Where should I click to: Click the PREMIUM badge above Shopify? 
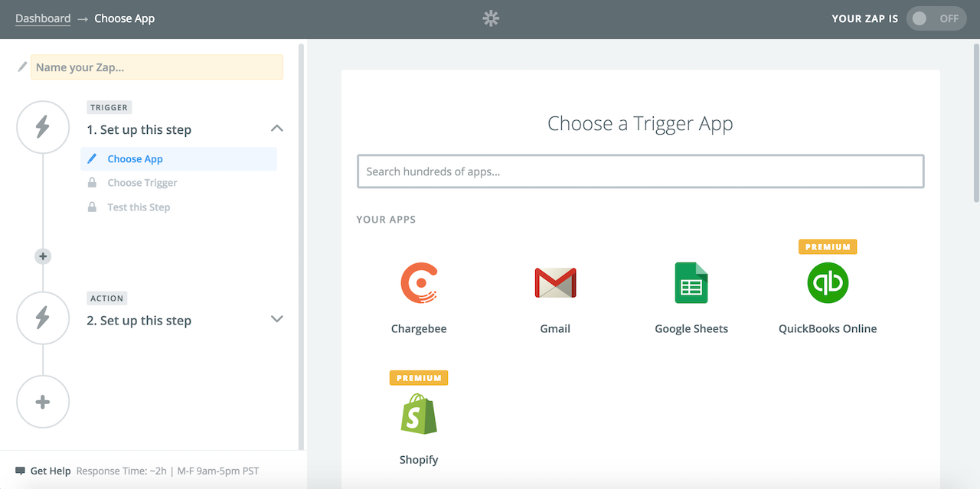[x=419, y=377]
